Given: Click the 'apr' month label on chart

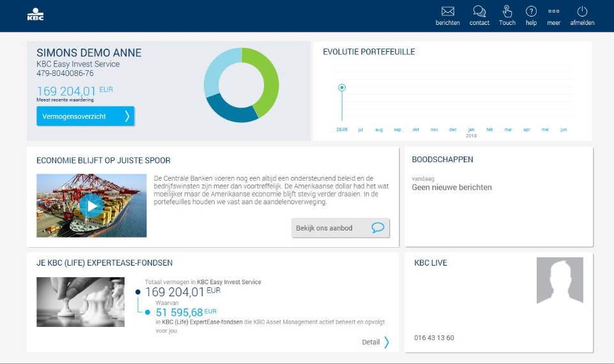Looking at the screenshot, I should pos(526,130).
